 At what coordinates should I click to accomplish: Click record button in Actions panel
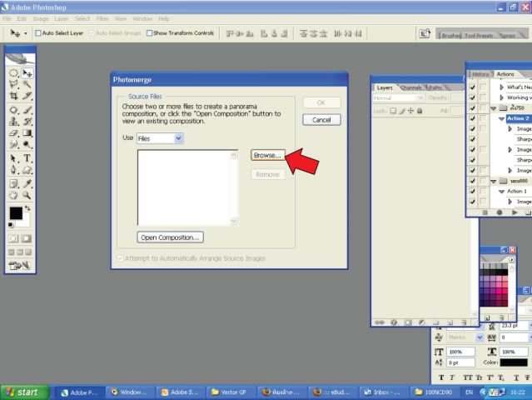[500, 212]
